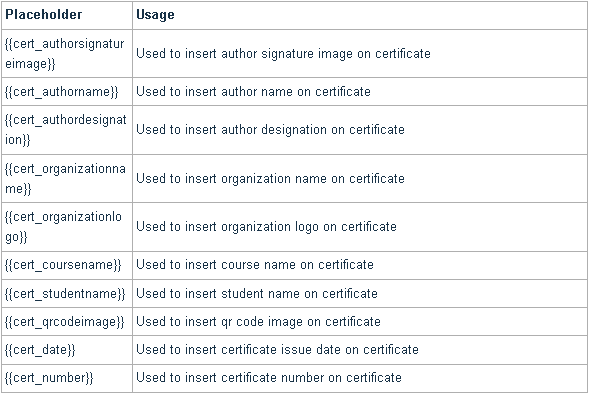Select the {{cert_studentname}} placeholder text
The width and height of the screenshot is (590, 395).
[x=65, y=293]
